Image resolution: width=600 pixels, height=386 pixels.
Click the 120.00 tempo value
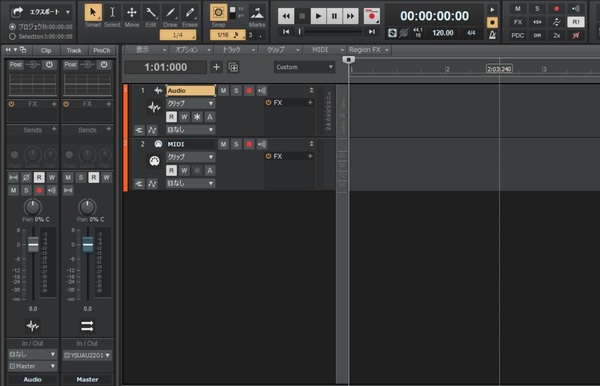(x=443, y=33)
